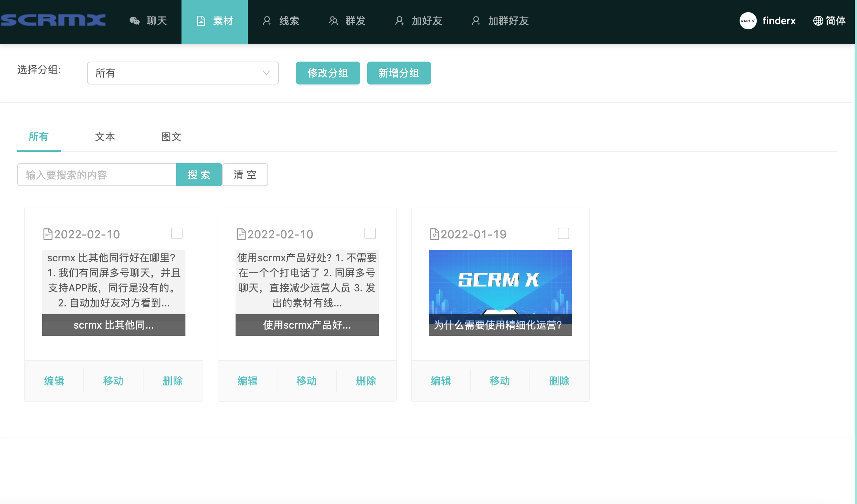Click the 选择分组 label

[39, 69]
